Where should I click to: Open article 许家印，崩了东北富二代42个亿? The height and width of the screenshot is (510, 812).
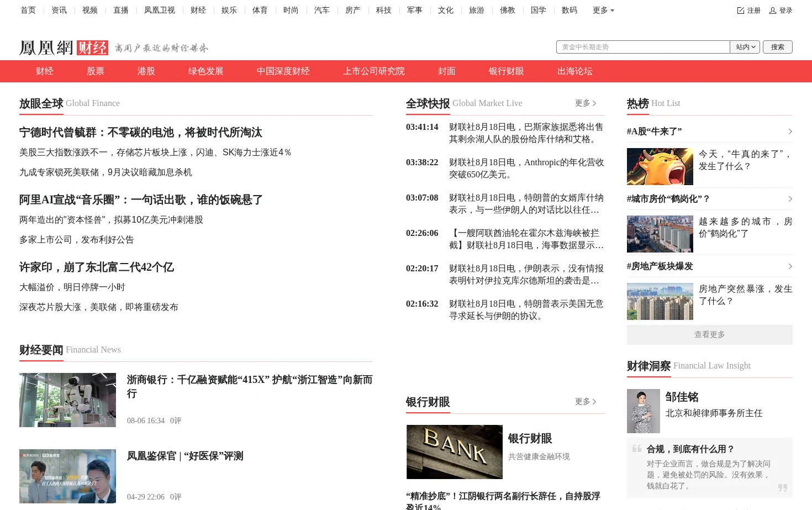(x=97, y=267)
